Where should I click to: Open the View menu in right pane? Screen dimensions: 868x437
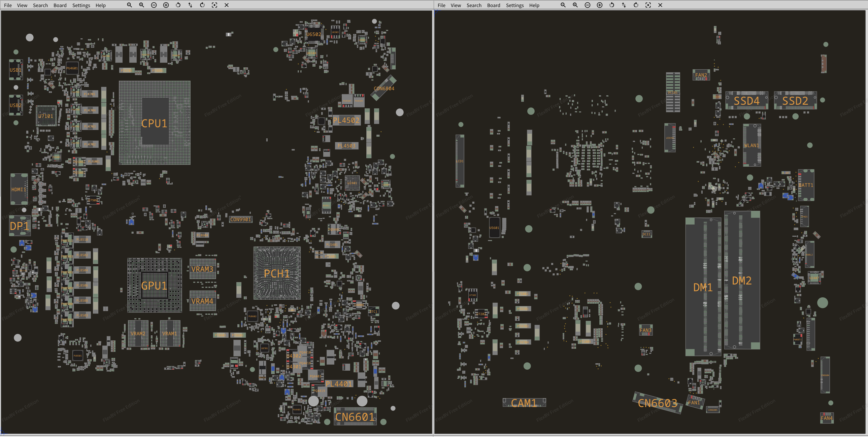pos(456,5)
